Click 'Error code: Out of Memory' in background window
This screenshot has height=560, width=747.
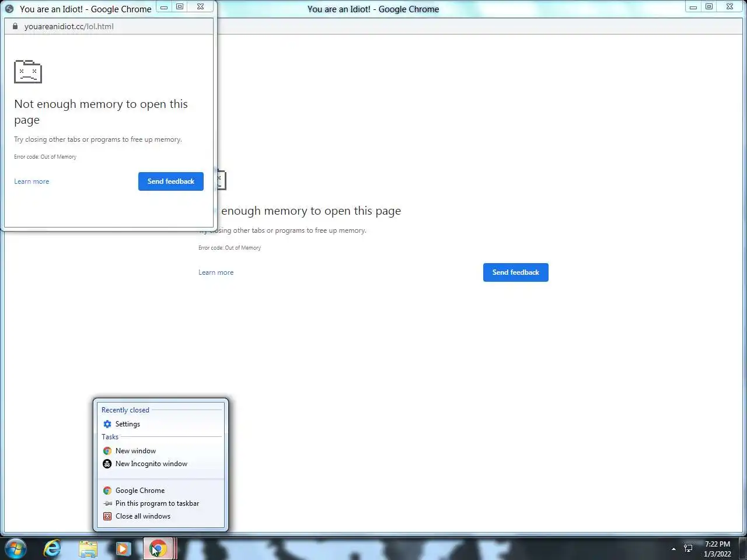click(x=229, y=248)
